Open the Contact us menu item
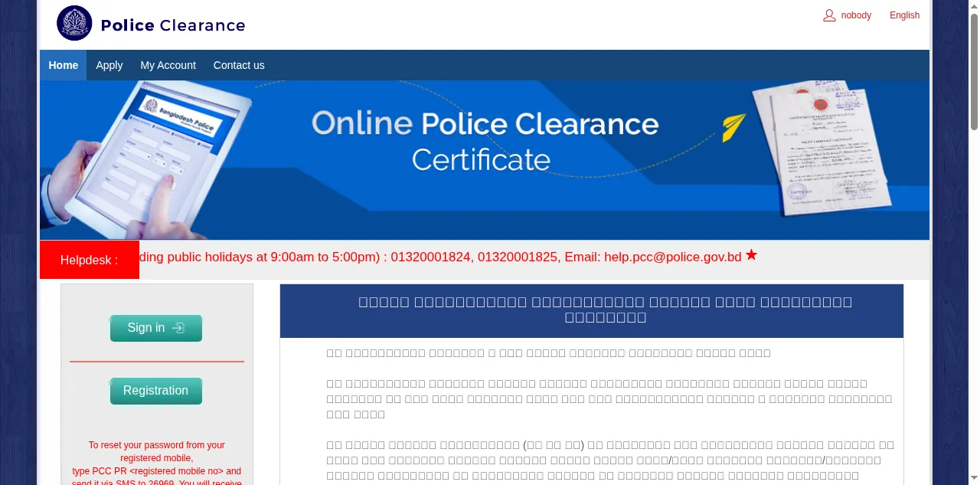This screenshot has height=485, width=980. click(239, 65)
